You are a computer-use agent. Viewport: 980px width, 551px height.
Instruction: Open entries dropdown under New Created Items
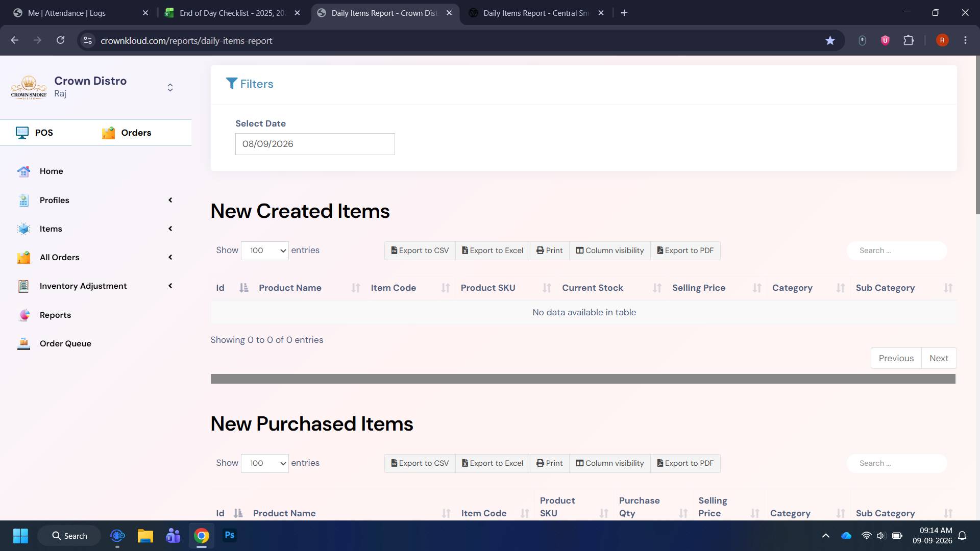[265, 251]
